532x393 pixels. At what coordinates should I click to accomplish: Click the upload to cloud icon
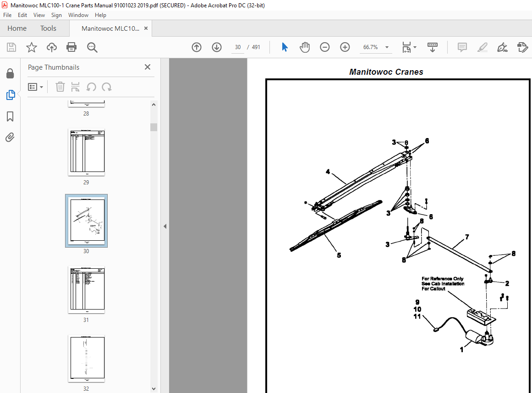click(52, 47)
